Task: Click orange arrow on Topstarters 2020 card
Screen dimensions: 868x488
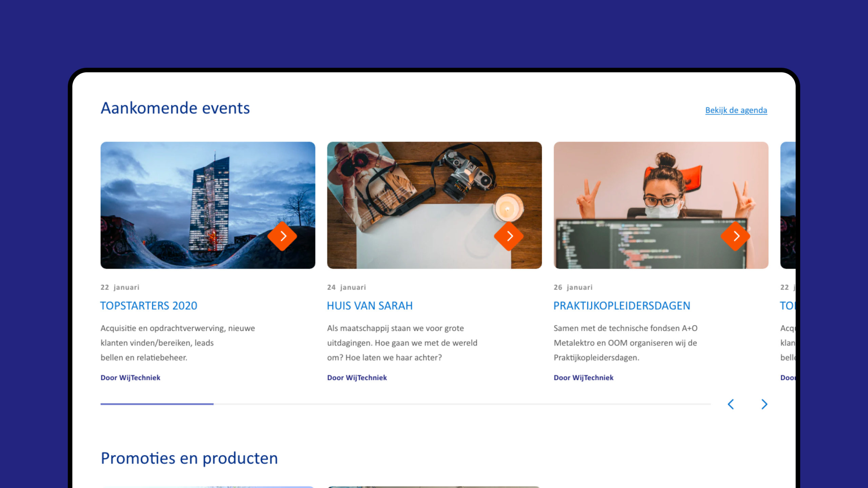Action: [282, 236]
